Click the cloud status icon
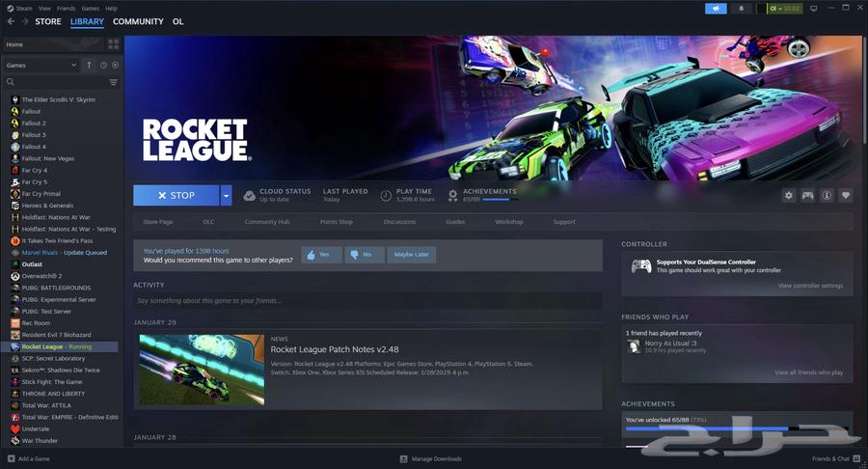This screenshot has height=469, width=868. [250, 196]
